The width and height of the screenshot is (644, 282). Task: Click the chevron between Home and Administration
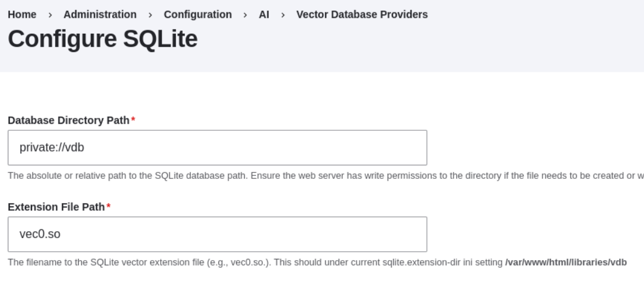[x=50, y=15]
